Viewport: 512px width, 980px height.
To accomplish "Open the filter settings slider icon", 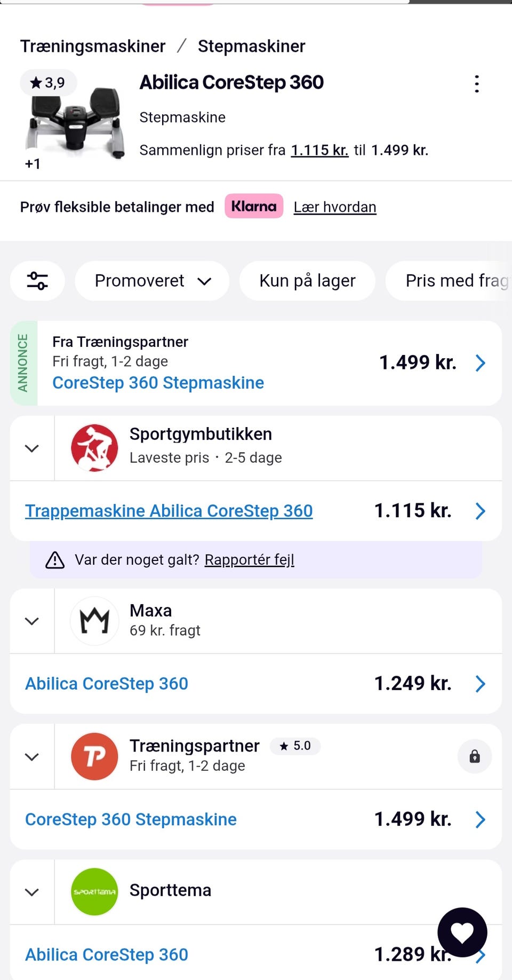I will [37, 281].
